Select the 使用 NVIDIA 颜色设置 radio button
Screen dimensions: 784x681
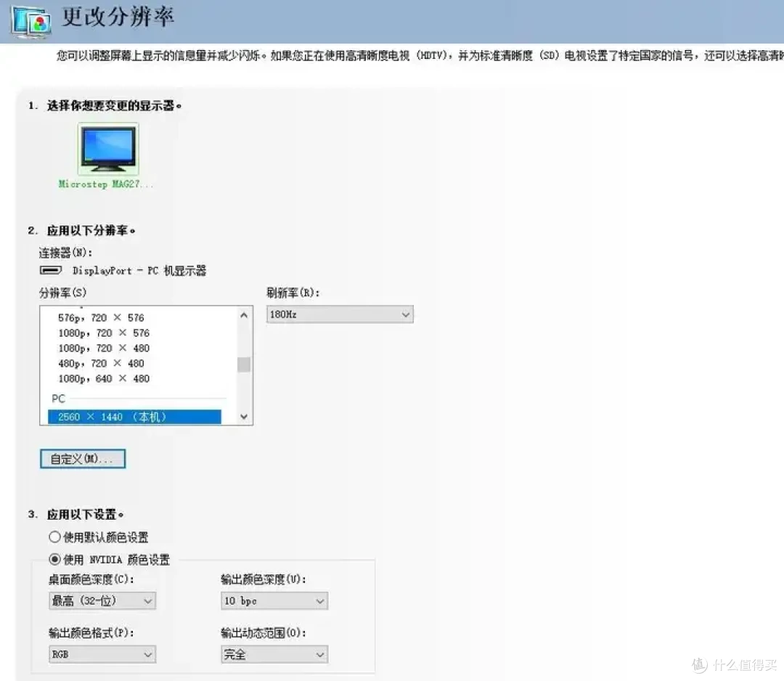point(54,559)
